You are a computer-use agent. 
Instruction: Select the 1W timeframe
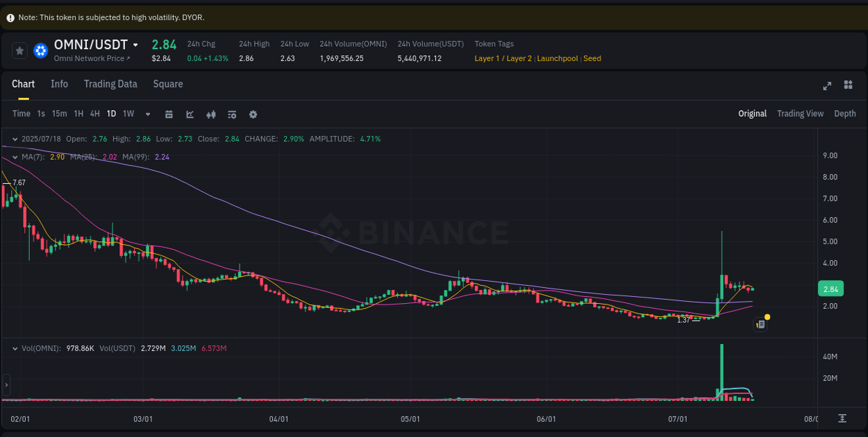point(128,114)
